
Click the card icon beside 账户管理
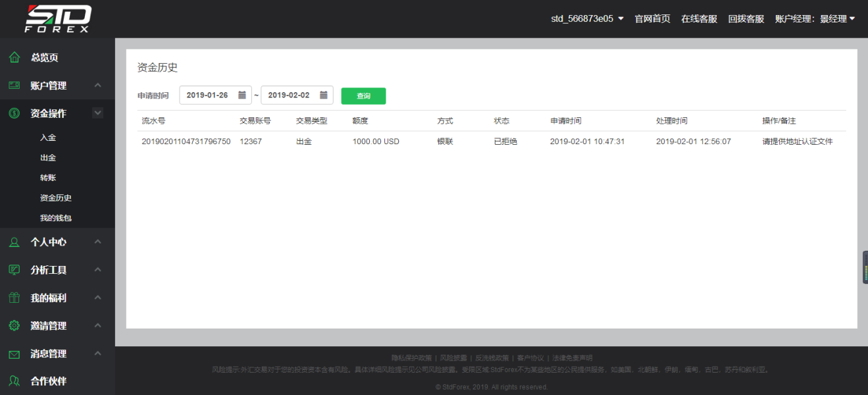pyautogui.click(x=14, y=86)
